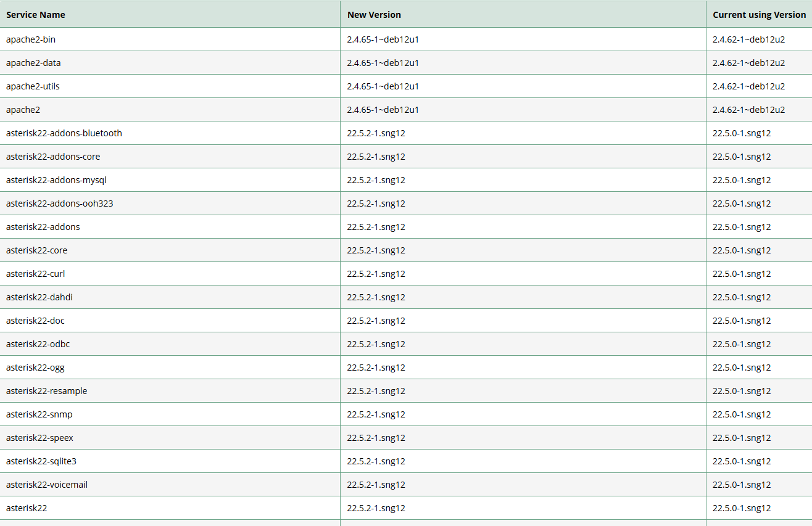Screen dimensions: 812x526
Task: Select the asterisk22-dahdi service name
Action: (x=39, y=297)
